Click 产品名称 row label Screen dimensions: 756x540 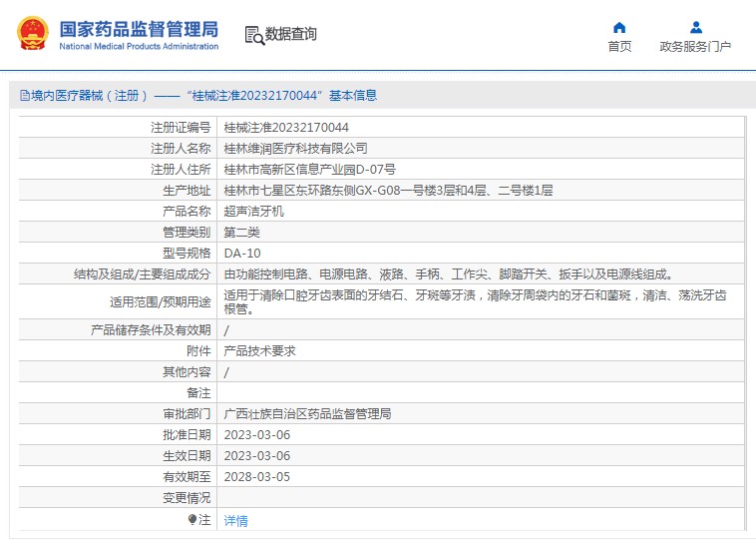point(187,212)
